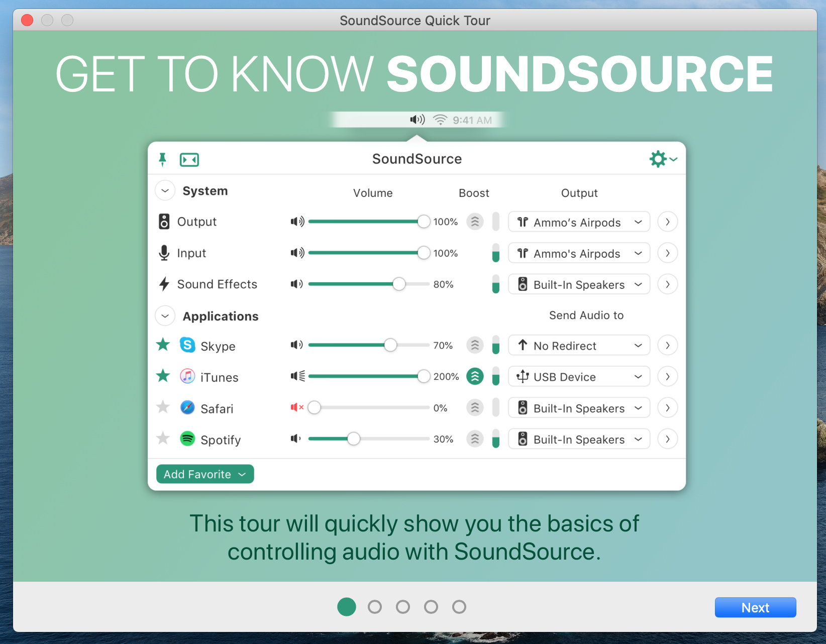Adjust the Spotify volume slider
The height and width of the screenshot is (644, 826).
[x=369, y=439]
